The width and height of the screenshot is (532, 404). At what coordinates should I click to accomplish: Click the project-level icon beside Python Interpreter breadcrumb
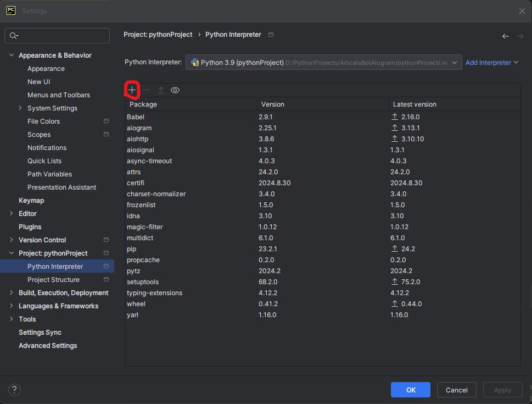click(271, 35)
